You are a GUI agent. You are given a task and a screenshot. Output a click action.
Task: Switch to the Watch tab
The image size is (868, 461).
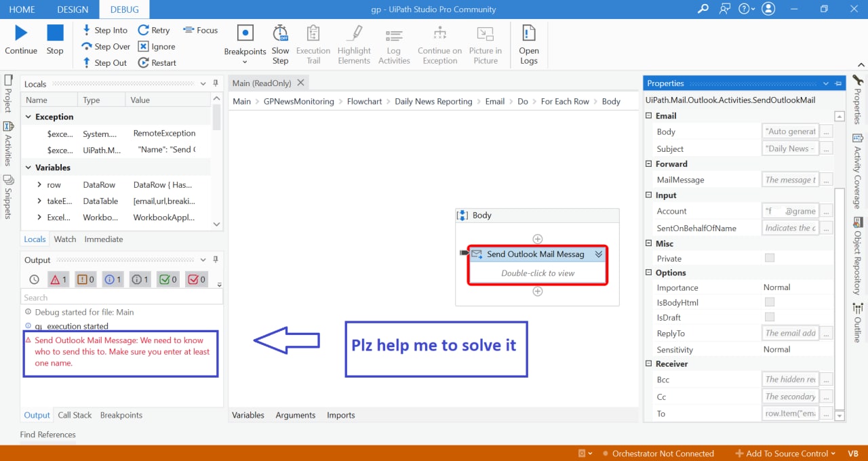(65, 239)
